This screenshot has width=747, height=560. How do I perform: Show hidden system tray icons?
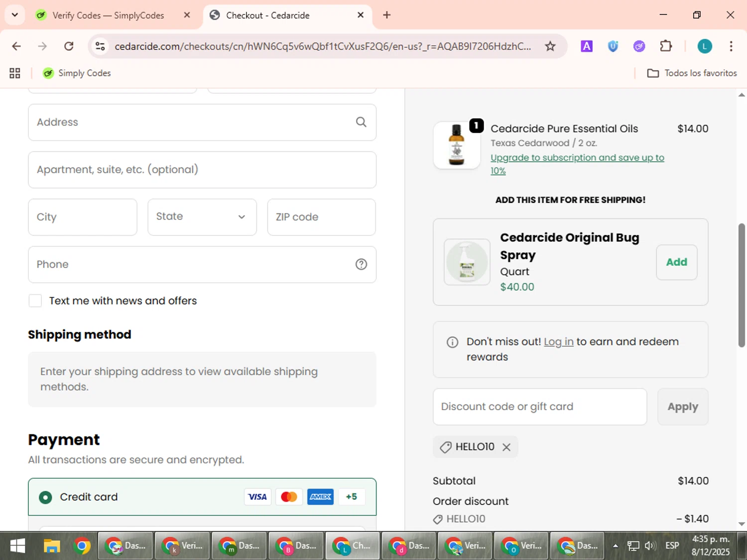pyautogui.click(x=616, y=546)
